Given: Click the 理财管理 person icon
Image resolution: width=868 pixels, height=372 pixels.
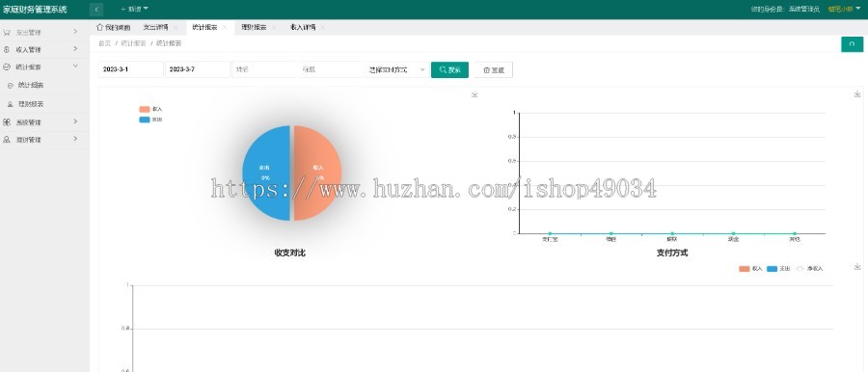Looking at the screenshot, I should (7, 140).
